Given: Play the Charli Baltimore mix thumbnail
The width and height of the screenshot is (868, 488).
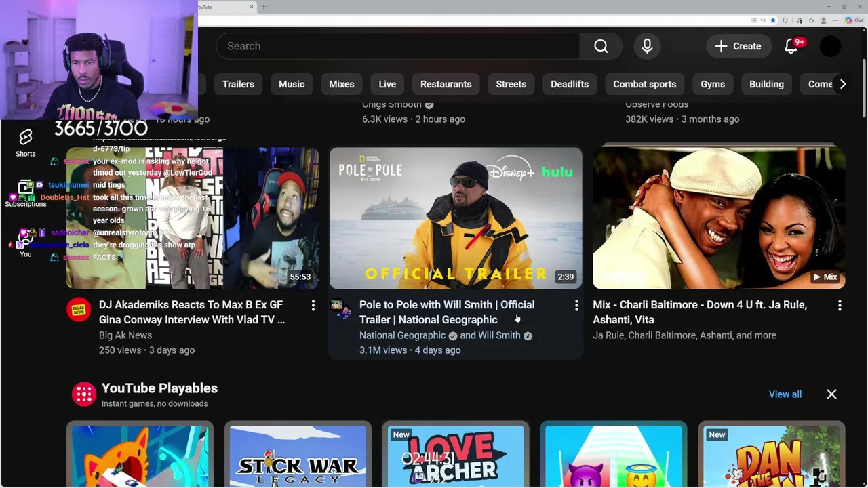Looking at the screenshot, I should click(719, 218).
